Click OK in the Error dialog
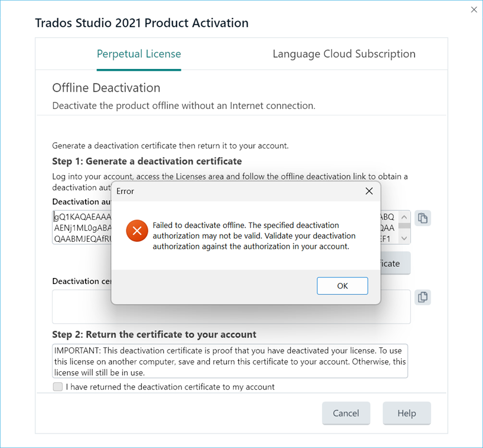 [342, 286]
